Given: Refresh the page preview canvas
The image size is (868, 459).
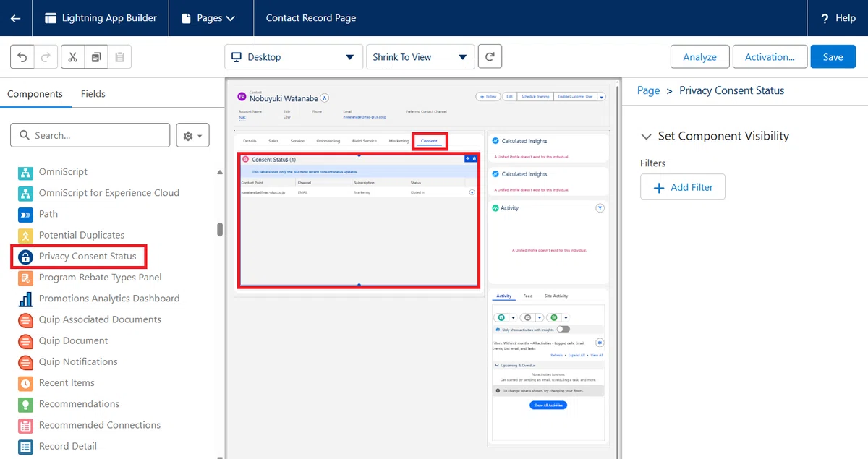Looking at the screenshot, I should 490,56.
